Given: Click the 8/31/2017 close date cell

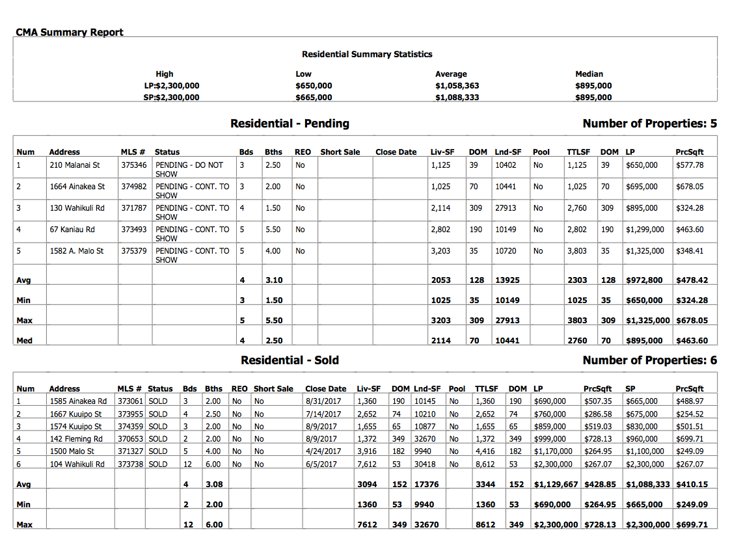Looking at the screenshot, I should (x=323, y=401).
